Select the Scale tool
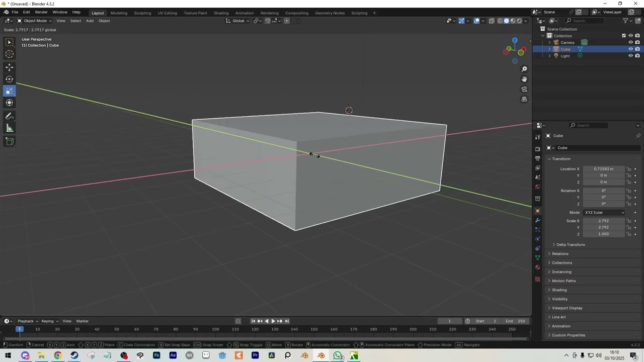Viewport: 644px width, 362px height. click(10, 91)
